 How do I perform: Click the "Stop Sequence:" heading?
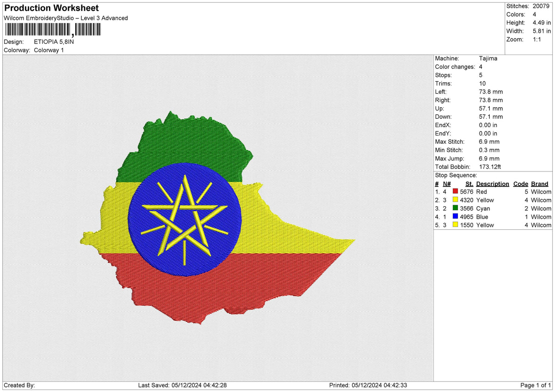click(456, 175)
